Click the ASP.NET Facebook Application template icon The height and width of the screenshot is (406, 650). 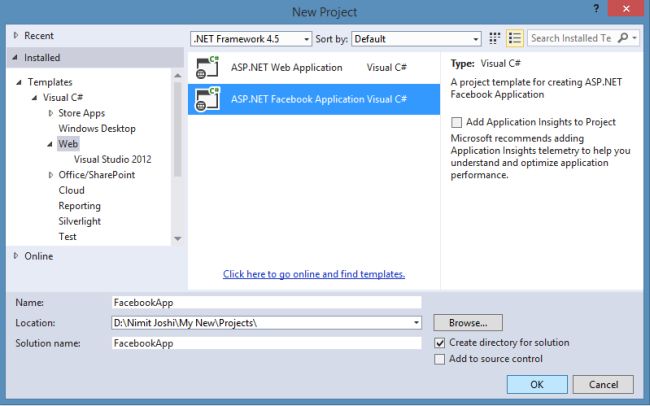click(207, 99)
